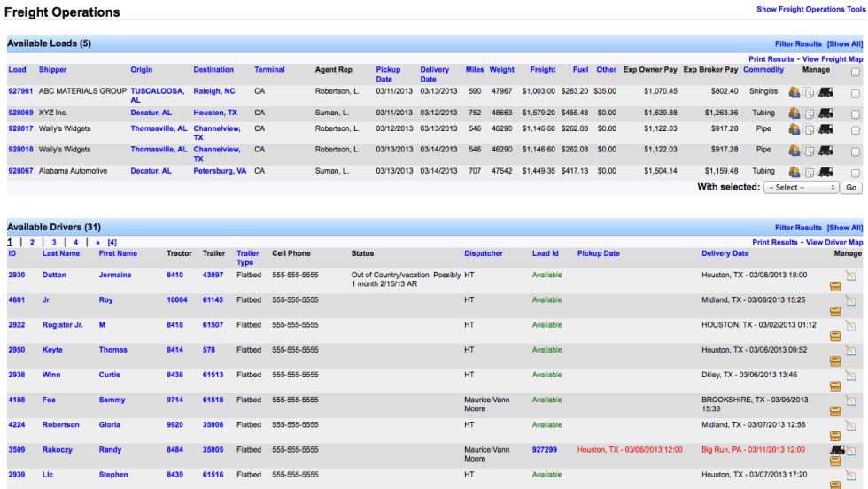Check the select-all checkbox in loads header
The width and height of the screenshot is (868, 489).
coord(855,73)
